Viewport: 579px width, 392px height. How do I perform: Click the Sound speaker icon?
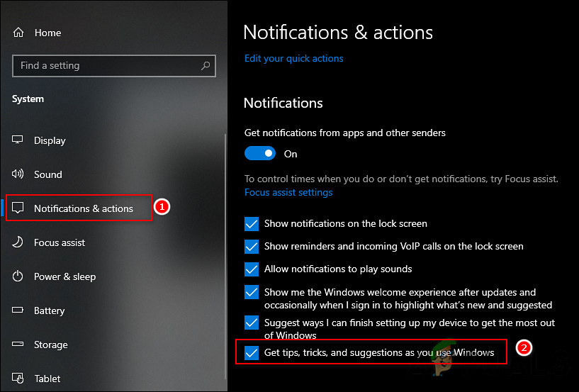[x=17, y=174]
